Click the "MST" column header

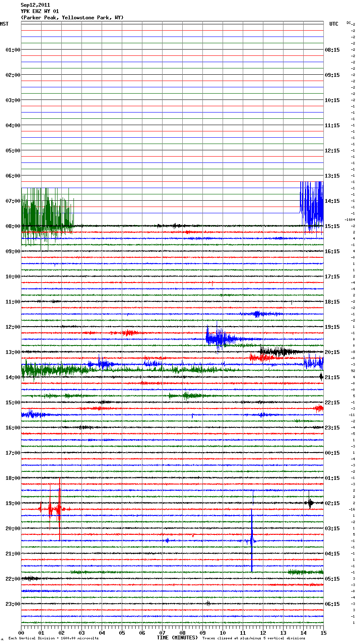(4, 24)
